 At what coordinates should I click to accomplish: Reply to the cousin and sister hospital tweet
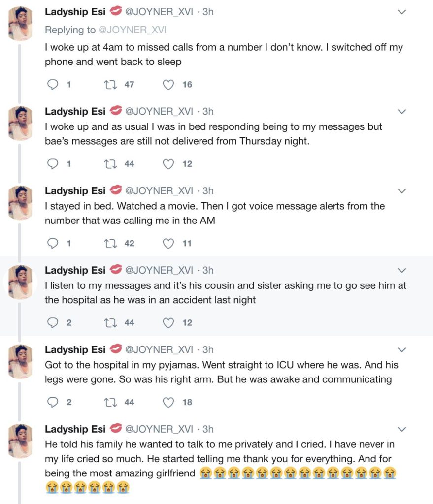[53, 323]
